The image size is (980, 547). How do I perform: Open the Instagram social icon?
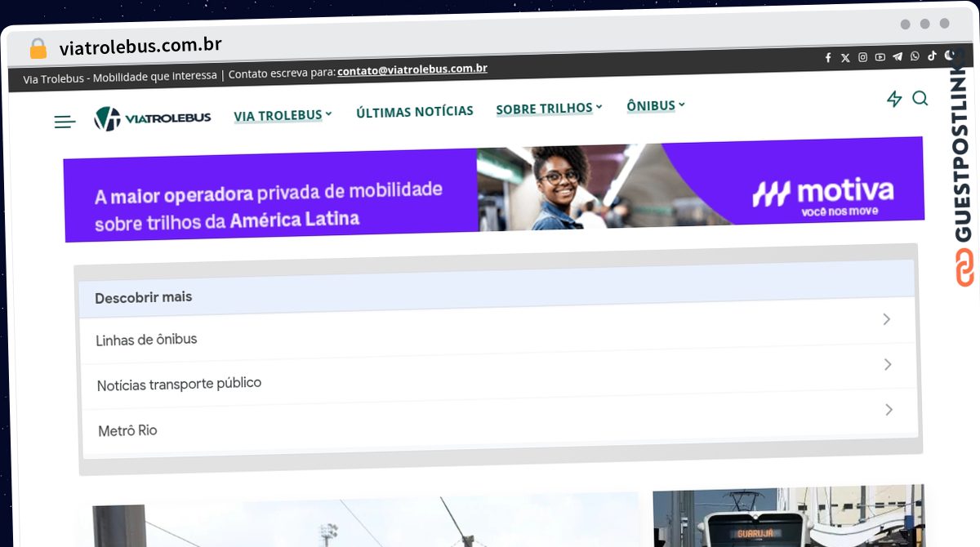pos(862,57)
